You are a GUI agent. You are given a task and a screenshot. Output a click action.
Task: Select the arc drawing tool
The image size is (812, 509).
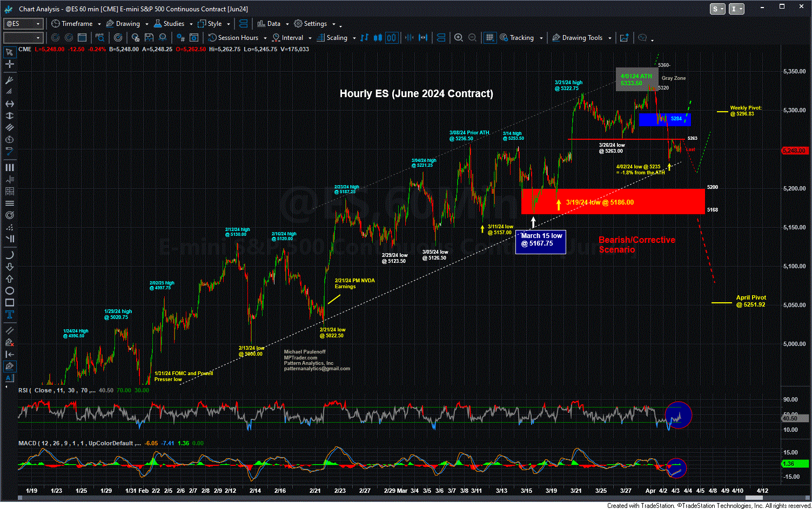[x=9, y=255]
